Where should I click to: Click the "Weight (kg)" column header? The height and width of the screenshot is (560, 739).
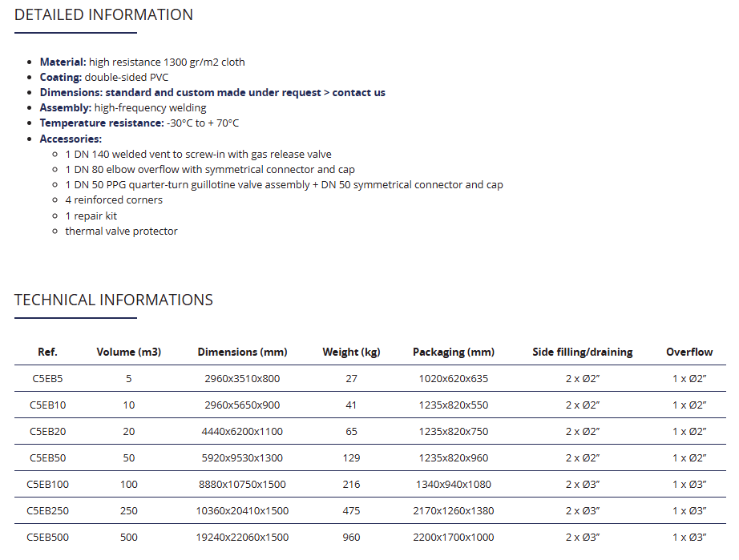[351, 352]
